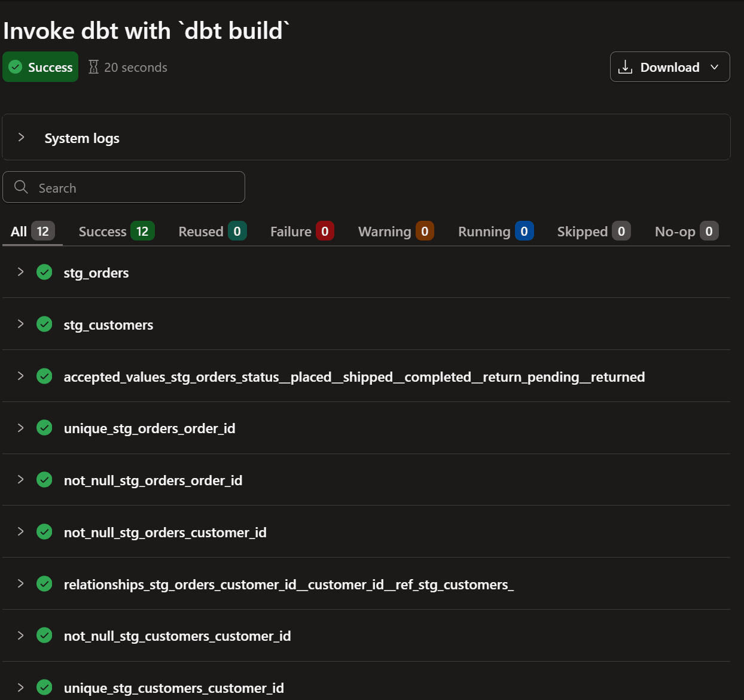The width and height of the screenshot is (744, 700).
Task: Click the success checkmark for accepted_values_stg_orders_status
Action: tap(44, 376)
